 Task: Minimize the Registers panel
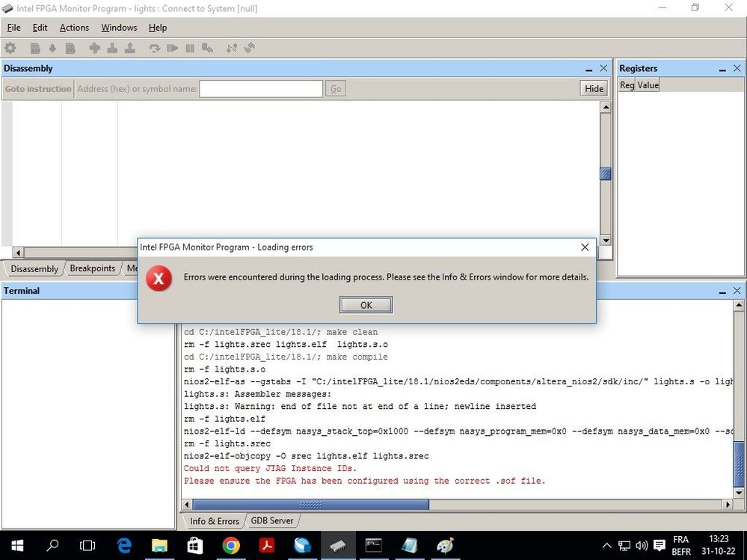[x=723, y=69]
